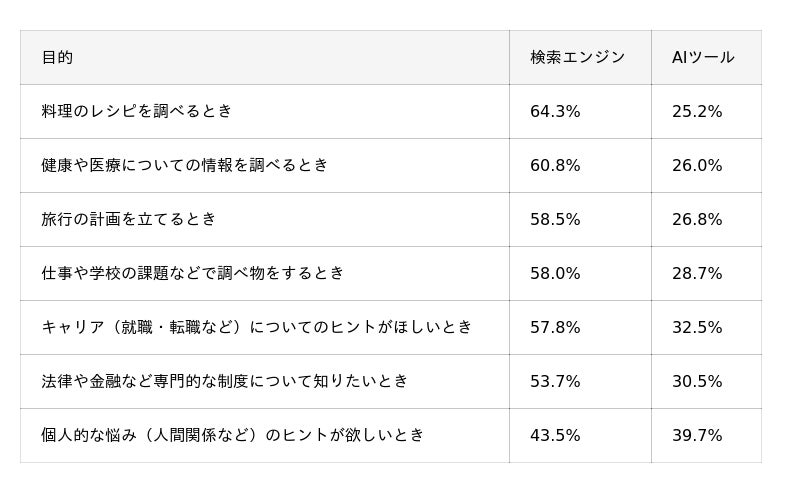Select the 仕事や学校の課題 row label

pyautogui.click(x=193, y=273)
